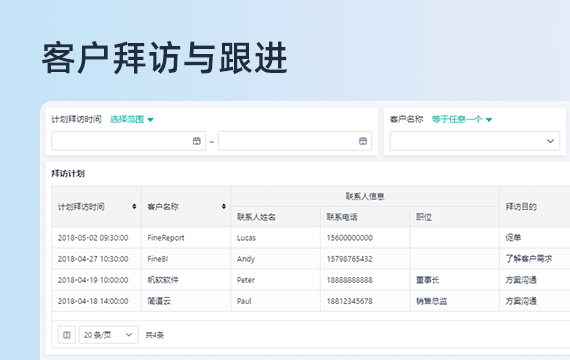This screenshot has height=360, width=570.
Task: Select the FineBI customer cell
Action: (186, 259)
